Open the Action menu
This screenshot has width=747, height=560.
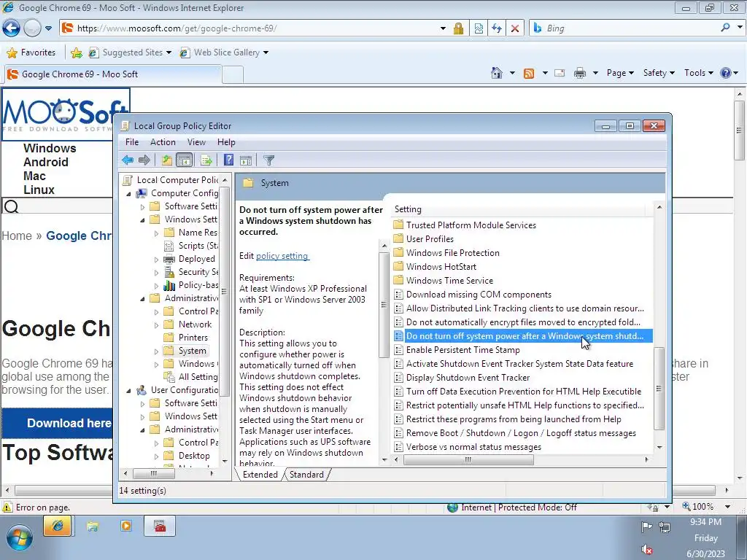pos(163,142)
